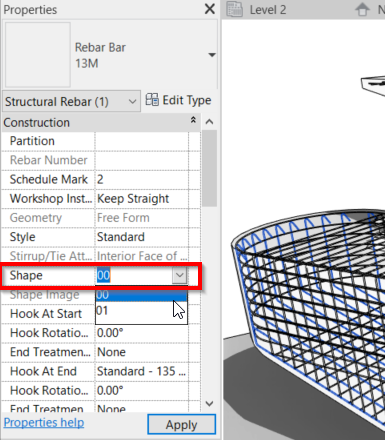Click the Hook At End value Standard - 135
385x440 pixels.
point(142,372)
